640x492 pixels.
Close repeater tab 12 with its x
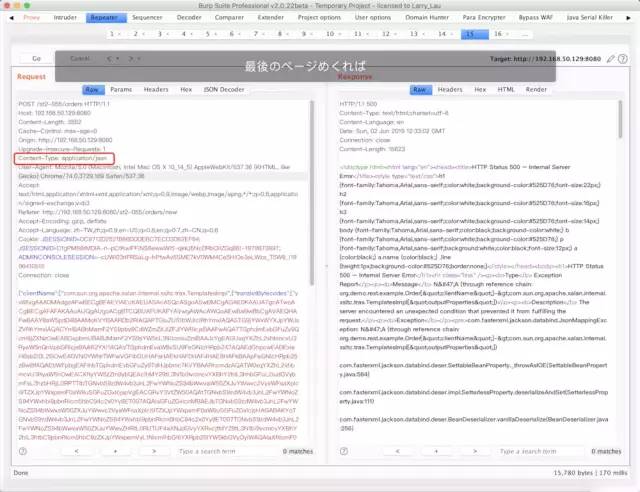(396, 34)
